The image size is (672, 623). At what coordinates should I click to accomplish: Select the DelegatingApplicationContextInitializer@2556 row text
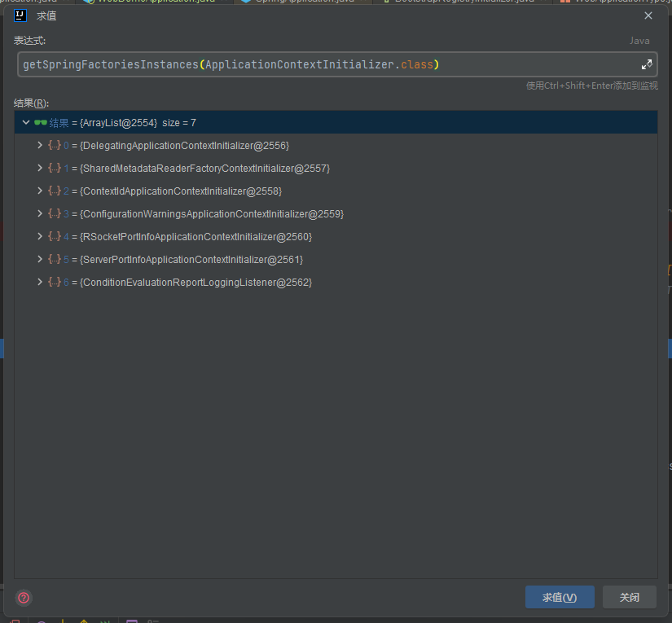tap(184, 146)
